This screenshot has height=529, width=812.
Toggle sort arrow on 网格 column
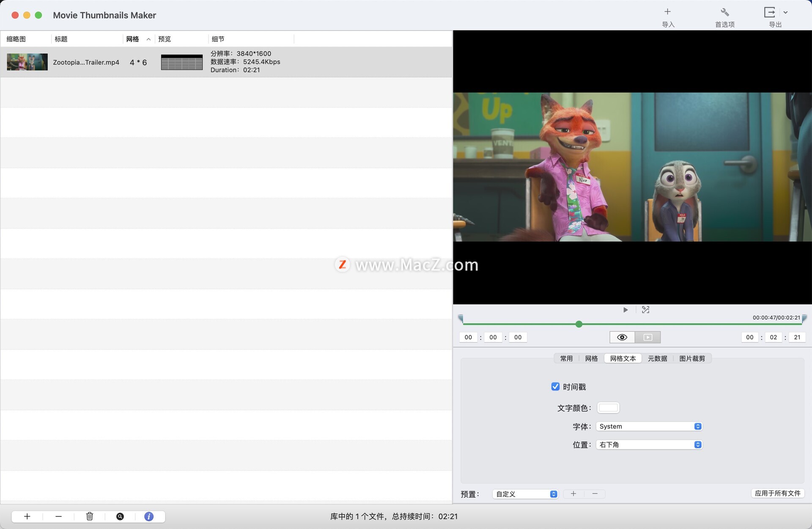click(148, 39)
